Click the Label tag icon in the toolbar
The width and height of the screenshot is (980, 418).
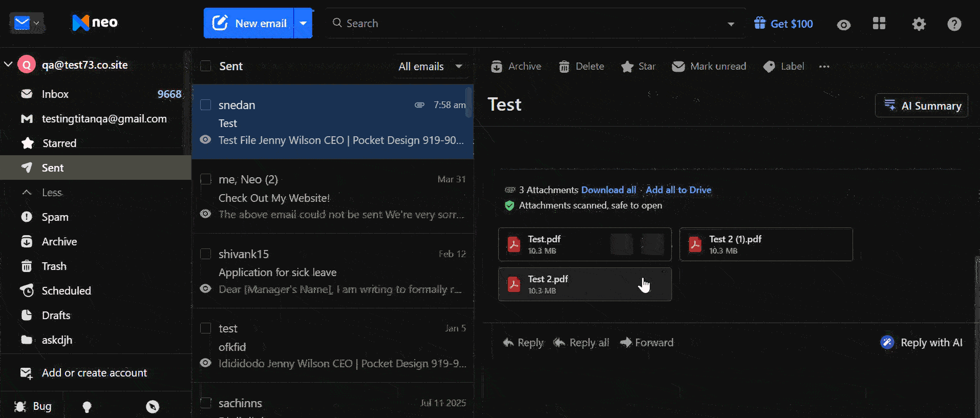pyautogui.click(x=769, y=67)
